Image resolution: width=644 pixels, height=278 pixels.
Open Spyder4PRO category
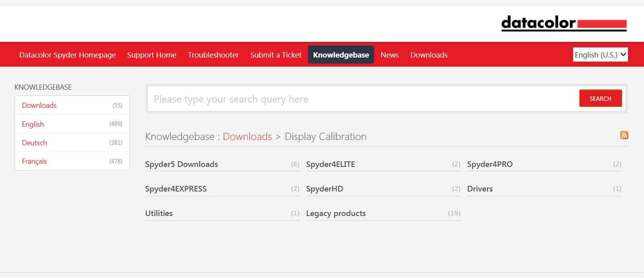point(490,164)
